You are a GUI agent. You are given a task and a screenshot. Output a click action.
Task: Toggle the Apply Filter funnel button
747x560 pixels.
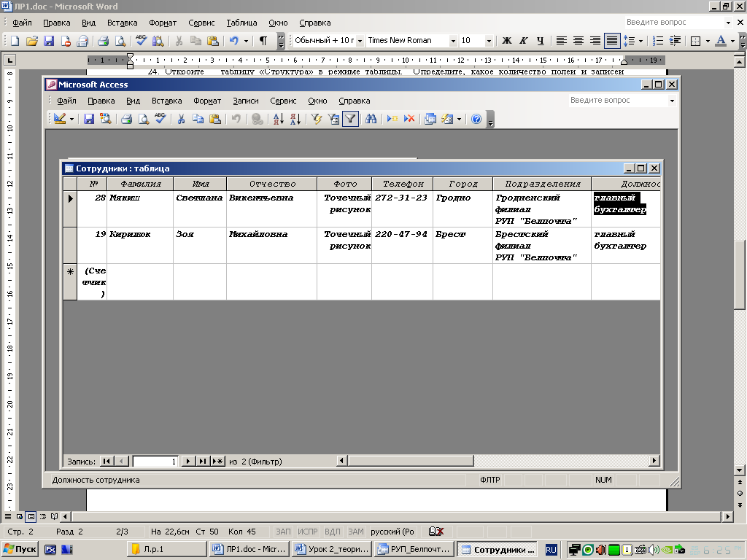click(350, 119)
